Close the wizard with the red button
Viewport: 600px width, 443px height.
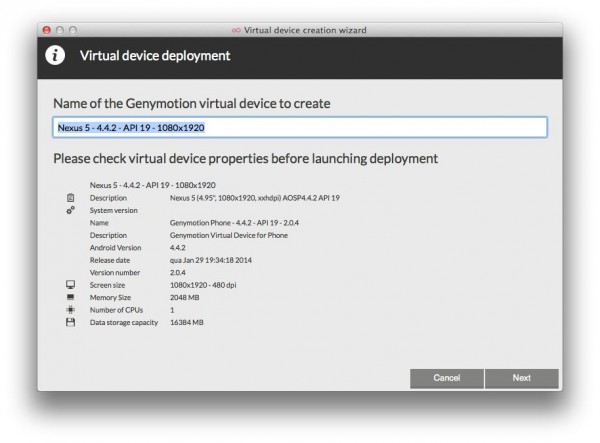click(x=47, y=30)
